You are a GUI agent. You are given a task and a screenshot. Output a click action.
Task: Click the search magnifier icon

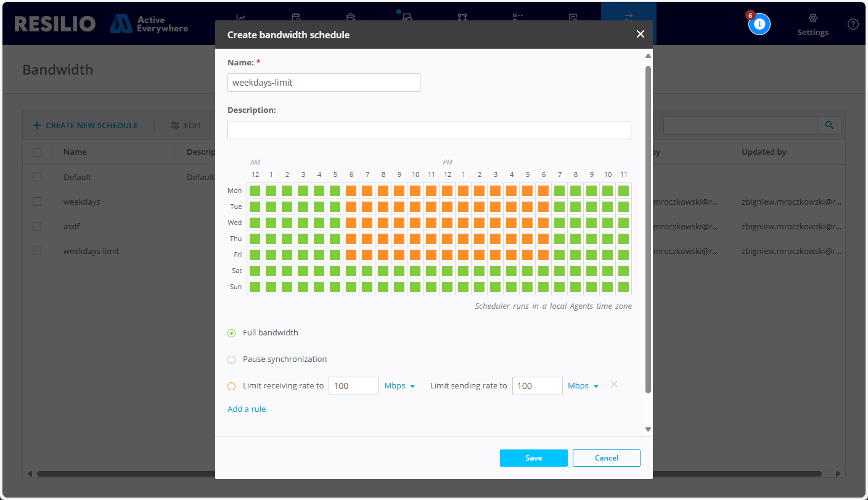829,125
